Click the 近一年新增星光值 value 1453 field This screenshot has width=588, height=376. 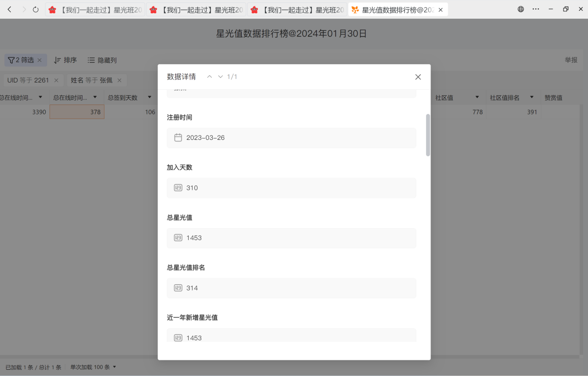tap(291, 335)
